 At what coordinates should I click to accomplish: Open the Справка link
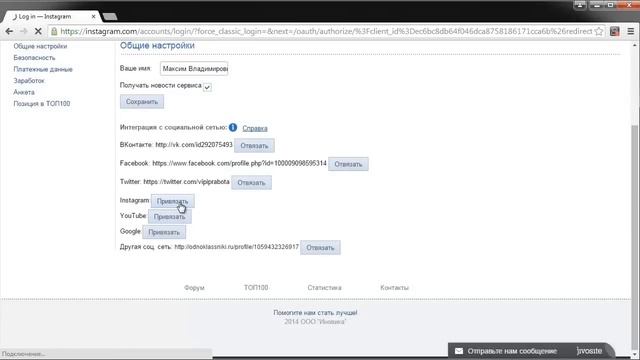pyautogui.click(x=255, y=128)
